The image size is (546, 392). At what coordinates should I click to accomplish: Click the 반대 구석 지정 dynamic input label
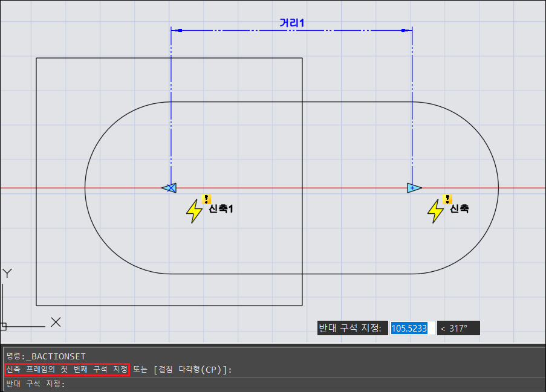coord(351,328)
